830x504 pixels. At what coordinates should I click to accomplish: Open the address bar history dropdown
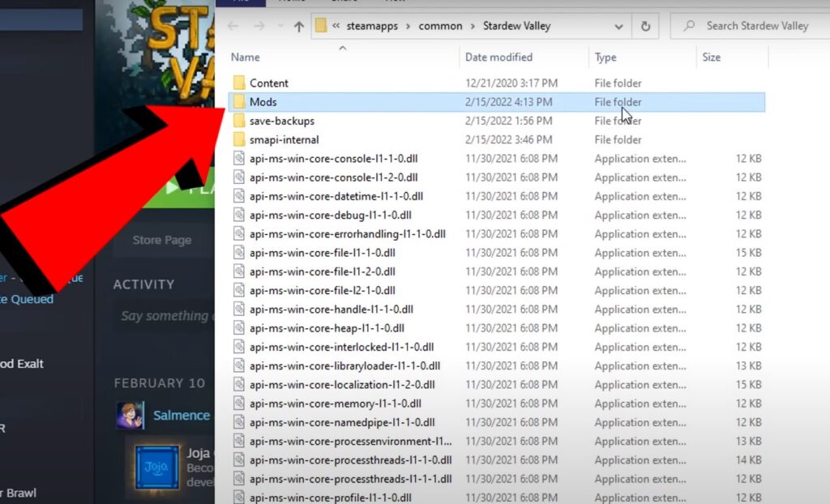pos(620,26)
